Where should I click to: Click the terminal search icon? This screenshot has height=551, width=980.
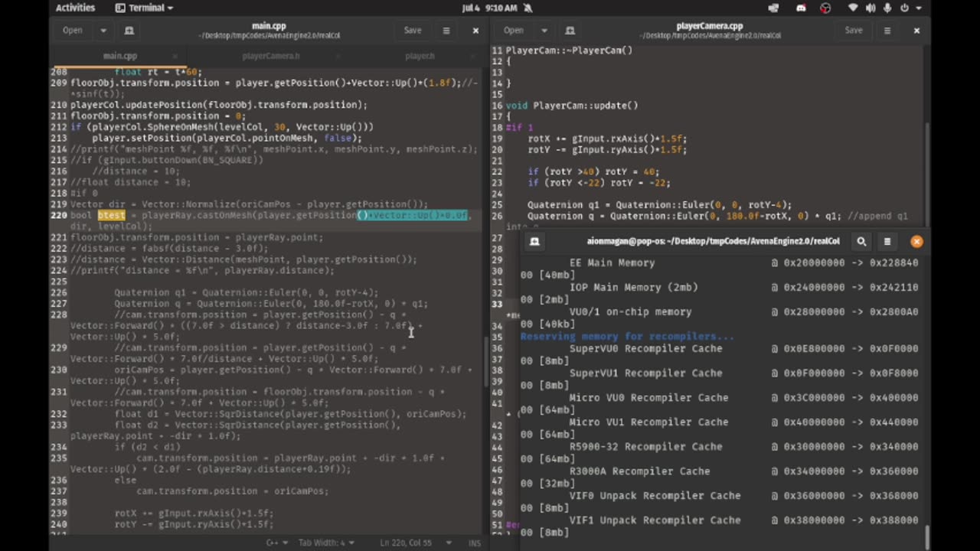pyautogui.click(x=861, y=241)
